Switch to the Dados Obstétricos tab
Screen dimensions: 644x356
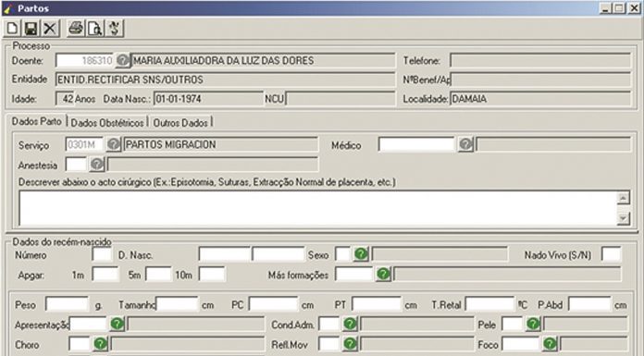(107, 123)
